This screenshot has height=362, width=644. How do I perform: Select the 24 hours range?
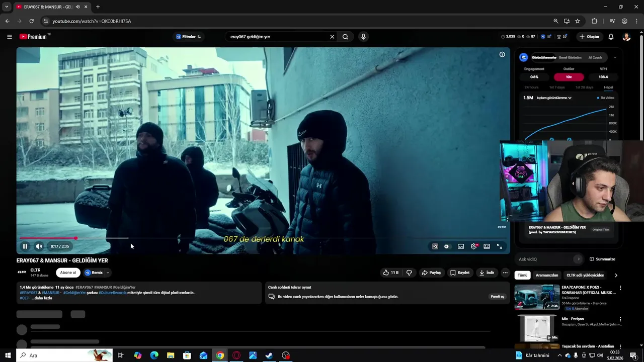point(531,87)
